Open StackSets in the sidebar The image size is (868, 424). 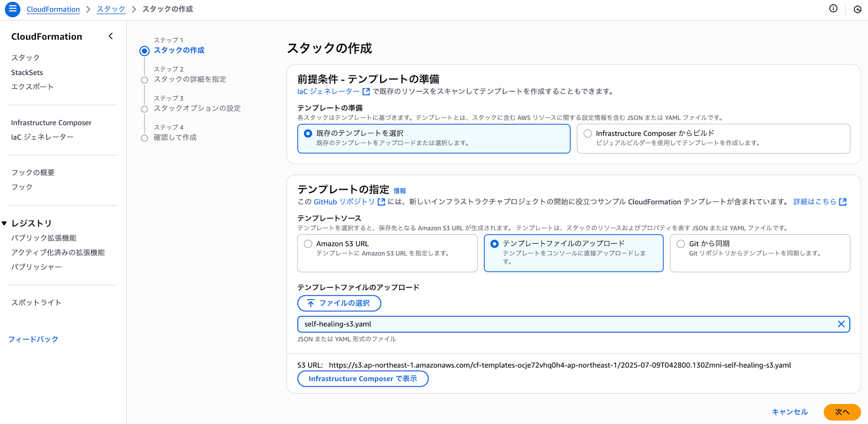27,72
